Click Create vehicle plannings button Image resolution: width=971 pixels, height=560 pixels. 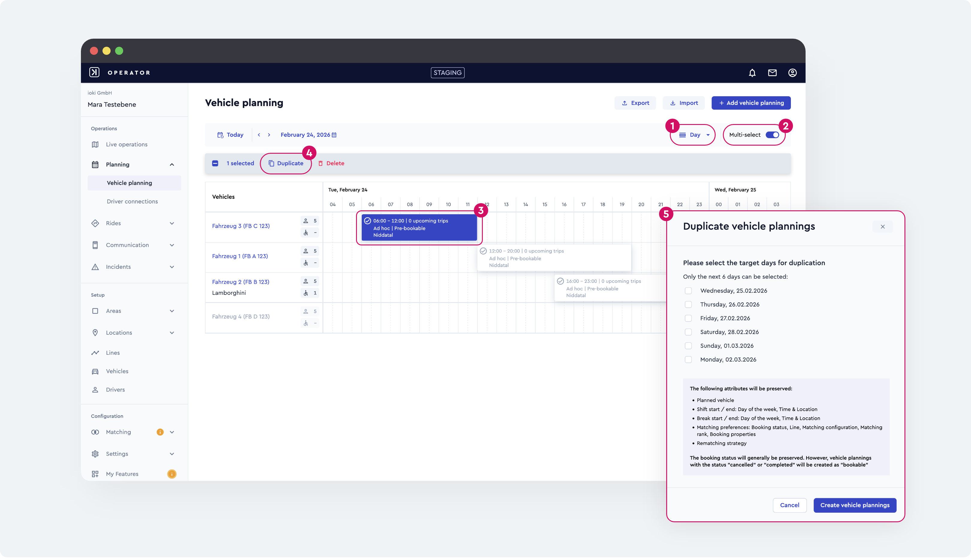pos(854,505)
